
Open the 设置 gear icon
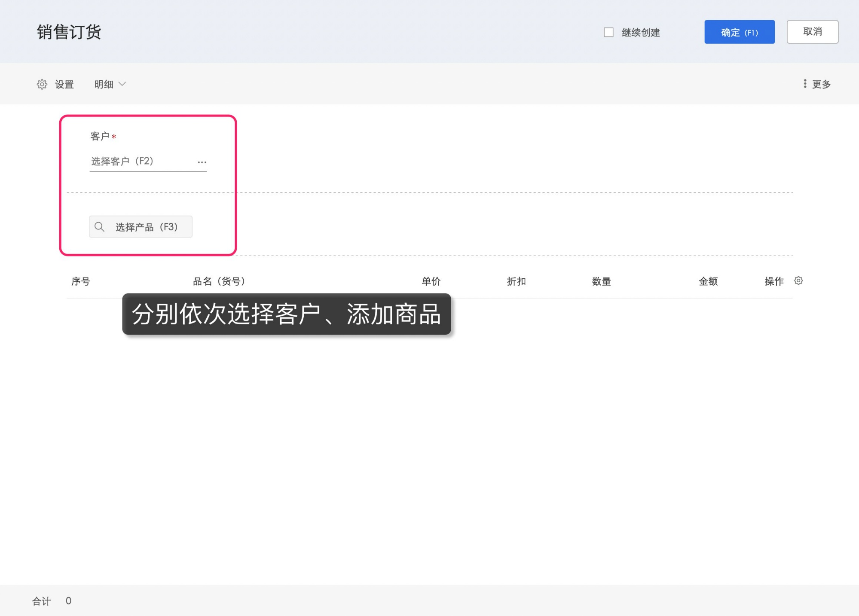pyautogui.click(x=42, y=84)
